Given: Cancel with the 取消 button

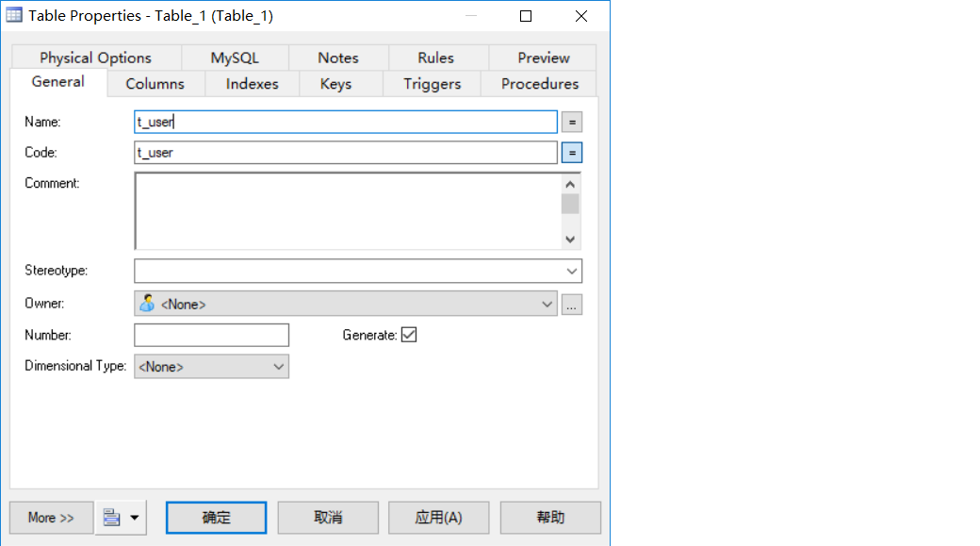Looking at the screenshot, I should 328,517.
